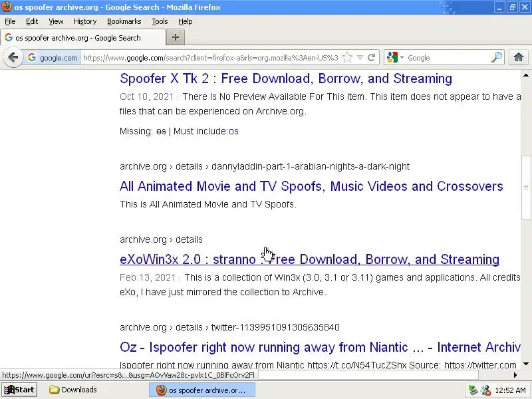Screen dimensions: 532x399
Task: Click the URL address bar field
Action: coord(210,58)
